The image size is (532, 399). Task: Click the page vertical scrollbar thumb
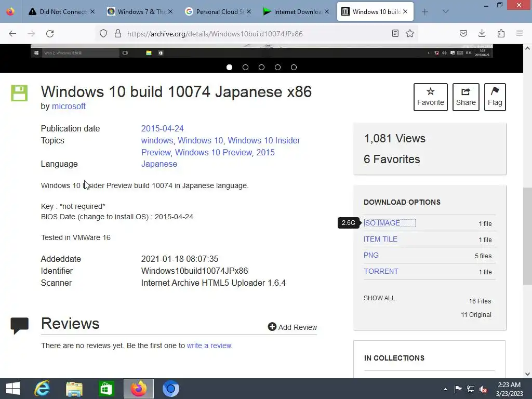pyautogui.click(x=527, y=236)
